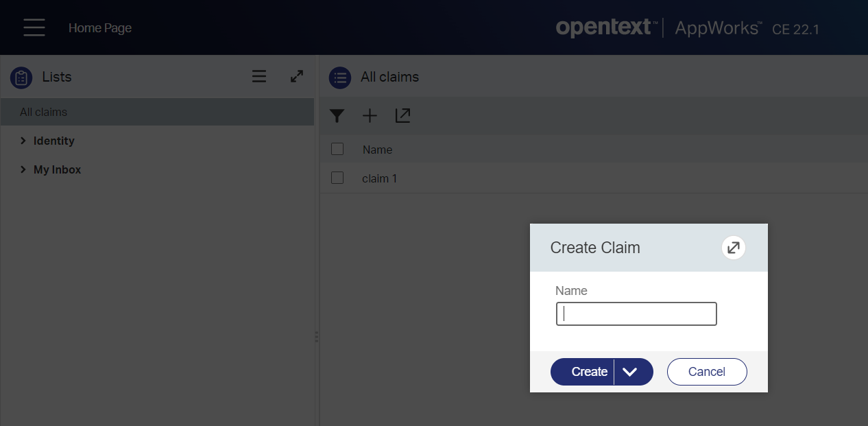Viewport: 868px width, 426px height.
Task: Toggle the select-all checkbox in header
Action: click(337, 149)
